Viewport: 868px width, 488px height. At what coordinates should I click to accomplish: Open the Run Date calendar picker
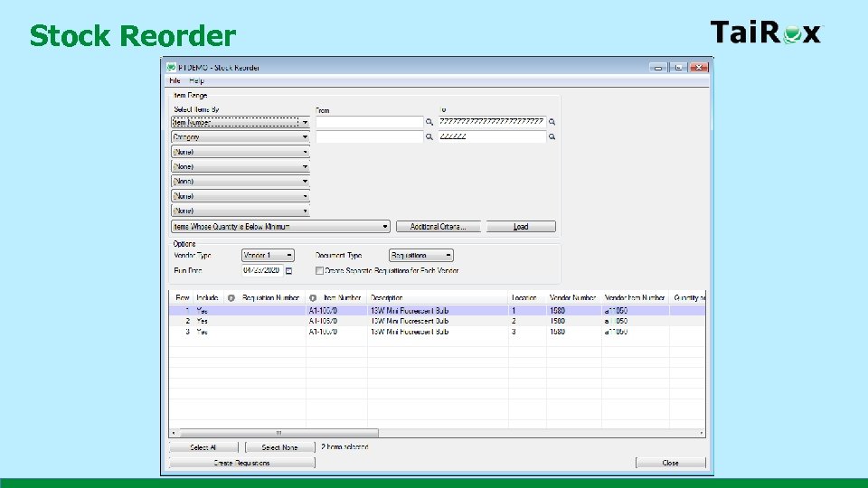(289, 271)
